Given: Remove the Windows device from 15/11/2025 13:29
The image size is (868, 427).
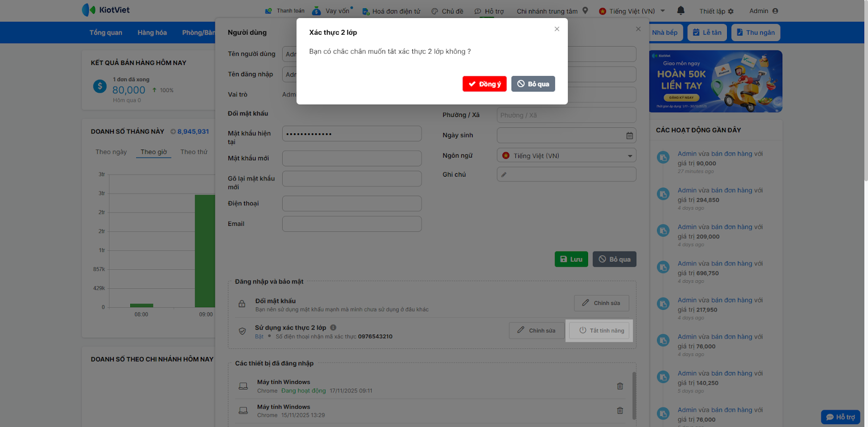Looking at the screenshot, I should tap(620, 411).
